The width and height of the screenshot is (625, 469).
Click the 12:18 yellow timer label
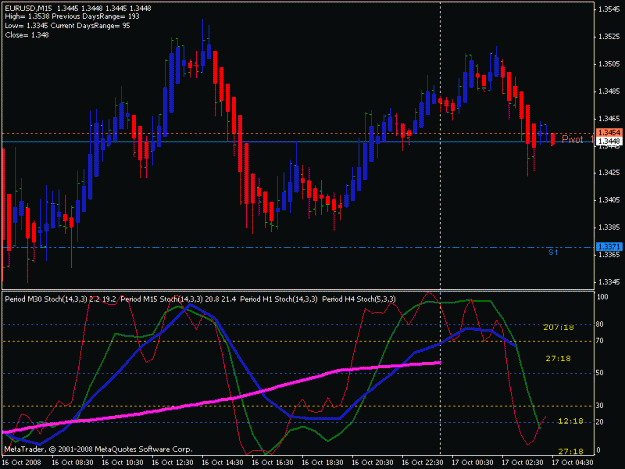(x=570, y=421)
